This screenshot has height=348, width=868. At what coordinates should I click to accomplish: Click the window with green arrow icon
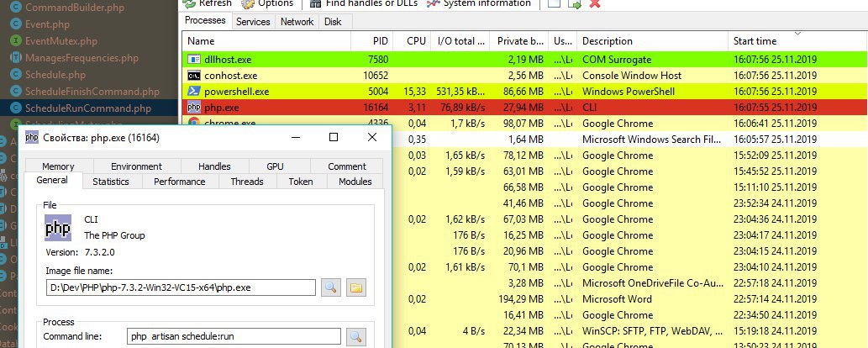pyautogui.click(x=575, y=3)
